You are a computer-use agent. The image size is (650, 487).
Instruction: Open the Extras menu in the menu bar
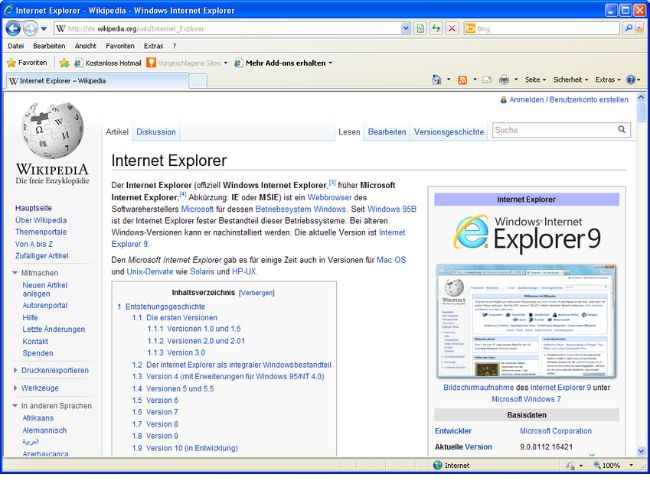(x=153, y=46)
